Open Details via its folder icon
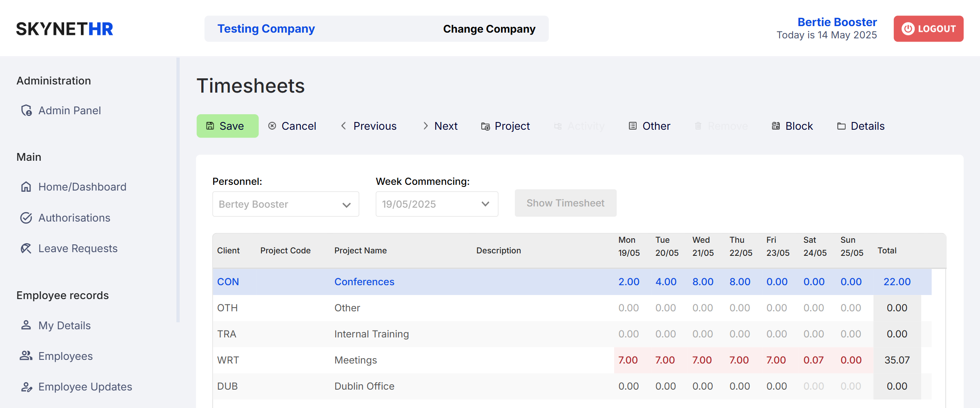The height and width of the screenshot is (408, 980). (x=841, y=126)
